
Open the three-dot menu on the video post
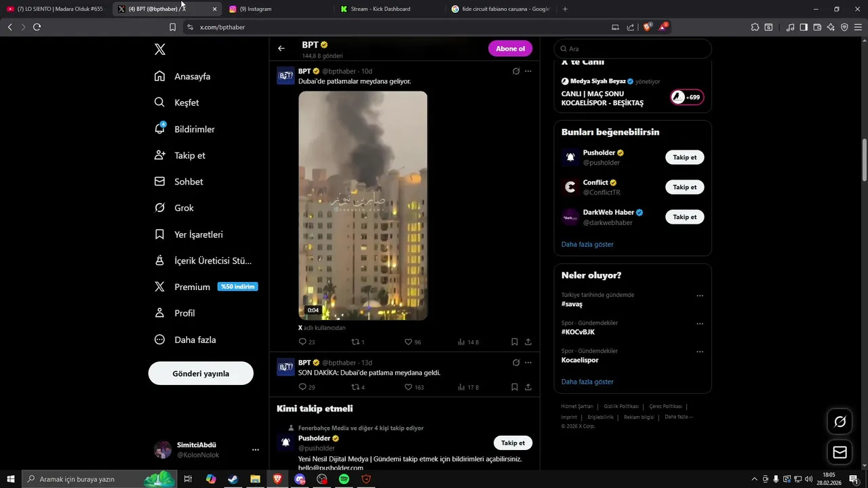pos(528,71)
